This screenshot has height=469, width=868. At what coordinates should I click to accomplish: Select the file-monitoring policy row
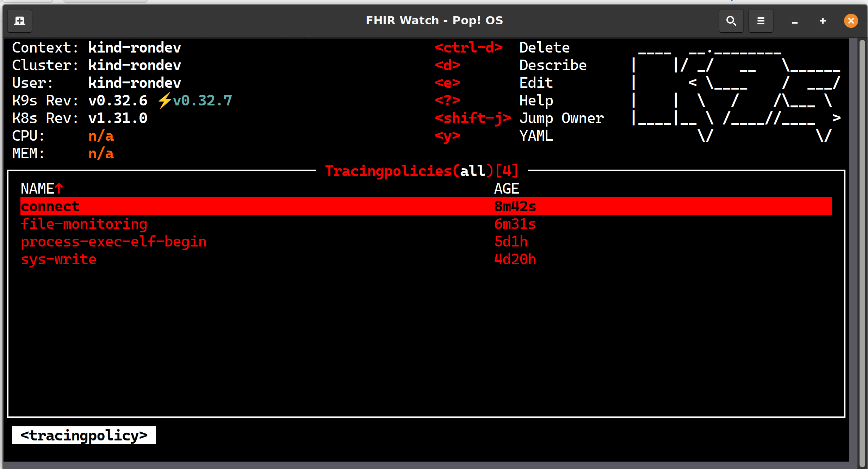[84, 224]
